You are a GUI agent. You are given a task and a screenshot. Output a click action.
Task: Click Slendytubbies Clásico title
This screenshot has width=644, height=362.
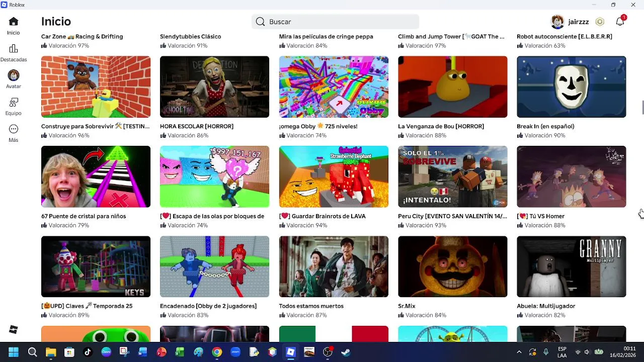(x=191, y=36)
